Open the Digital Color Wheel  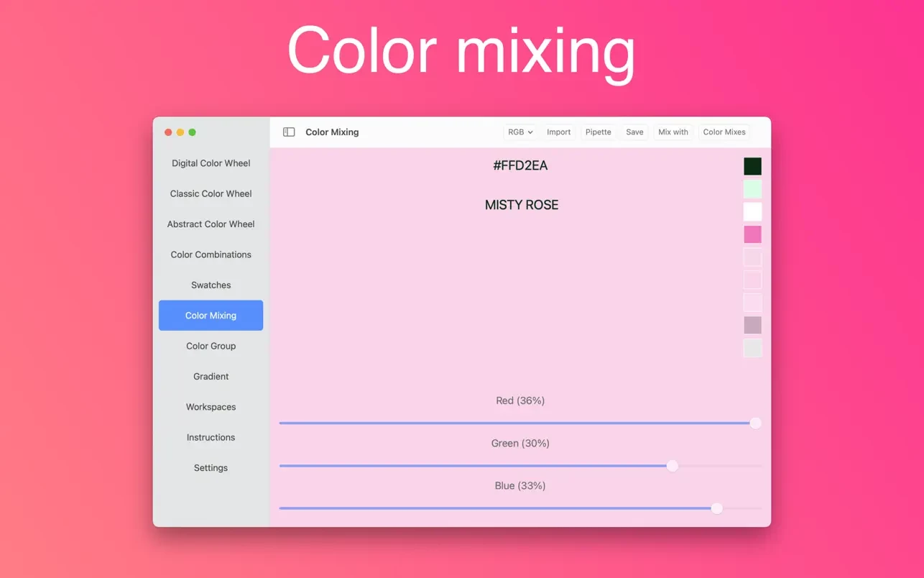pyautogui.click(x=211, y=163)
